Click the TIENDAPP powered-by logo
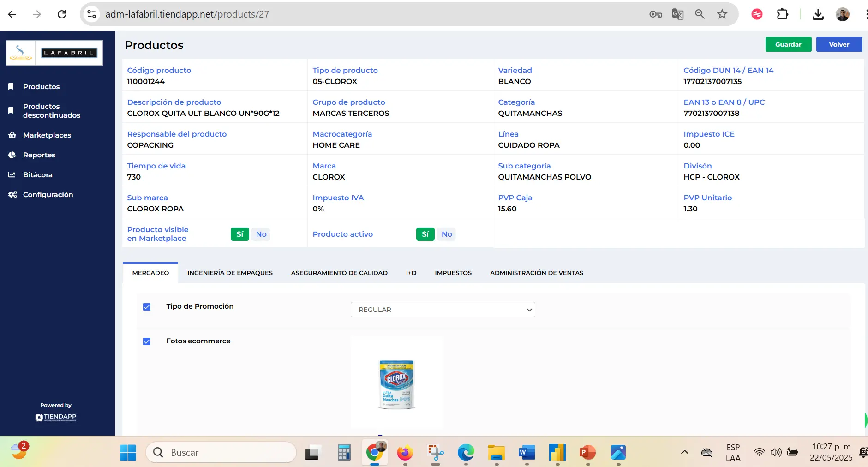 tap(56, 418)
